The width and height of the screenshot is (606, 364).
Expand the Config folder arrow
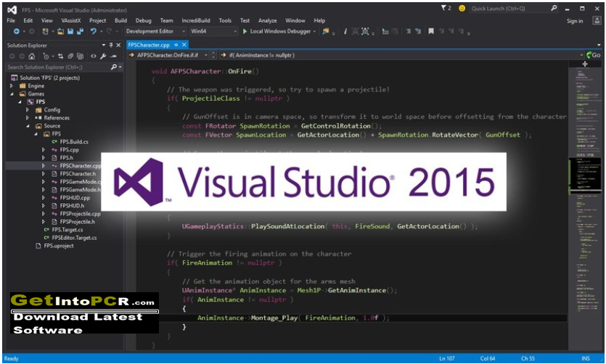[28, 110]
